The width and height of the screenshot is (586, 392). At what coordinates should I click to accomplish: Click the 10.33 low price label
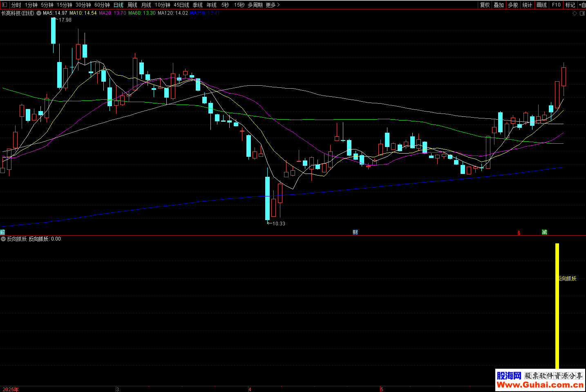[x=279, y=223]
